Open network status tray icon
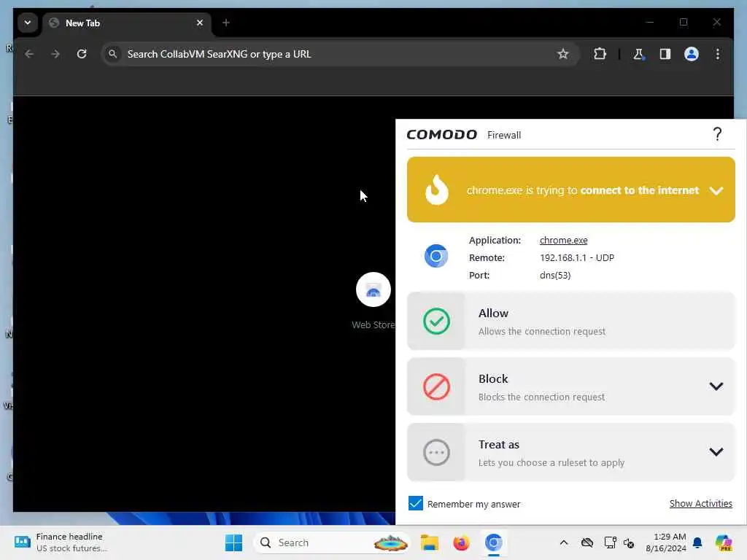Screen dimensions: 747x560 pos(610,542)
